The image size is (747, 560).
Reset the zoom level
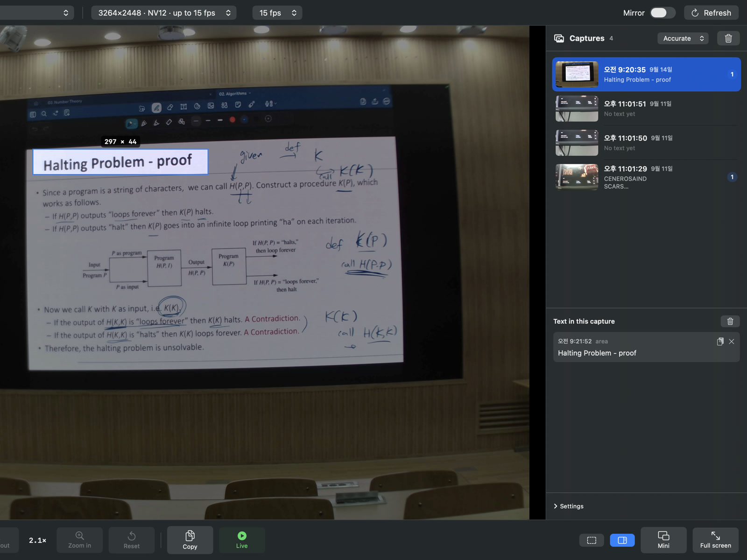tap(132, 540)
